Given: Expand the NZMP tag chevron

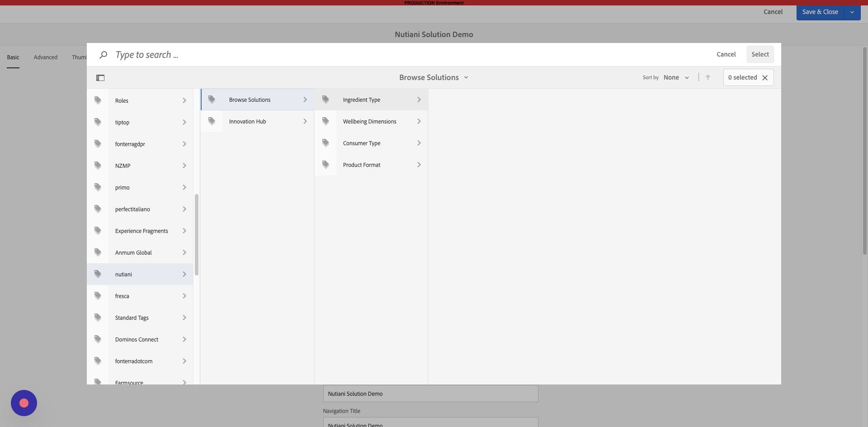Looking at the screenshot, I should pyautogui.click(x=184, y=166).
